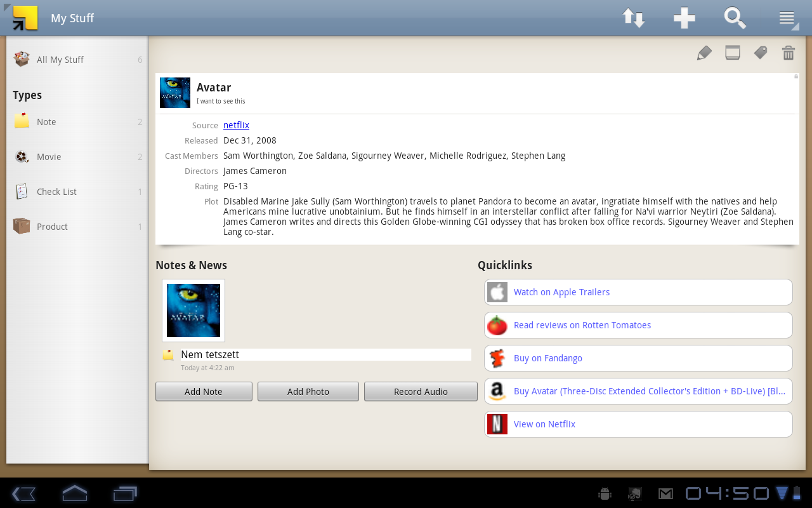Tap the Fandango icon
This screenshot has height=508, width=812.
coord(497,358)
